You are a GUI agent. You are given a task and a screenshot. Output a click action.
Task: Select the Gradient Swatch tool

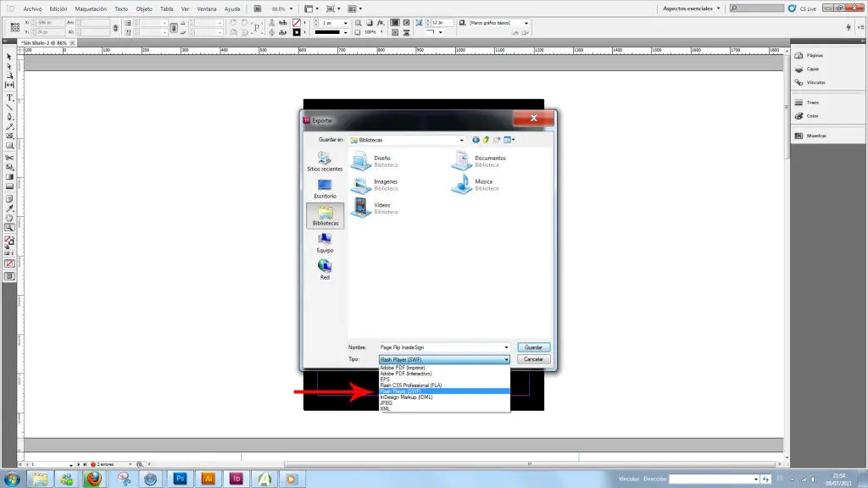pyautogui.click(x=8, y=177)
